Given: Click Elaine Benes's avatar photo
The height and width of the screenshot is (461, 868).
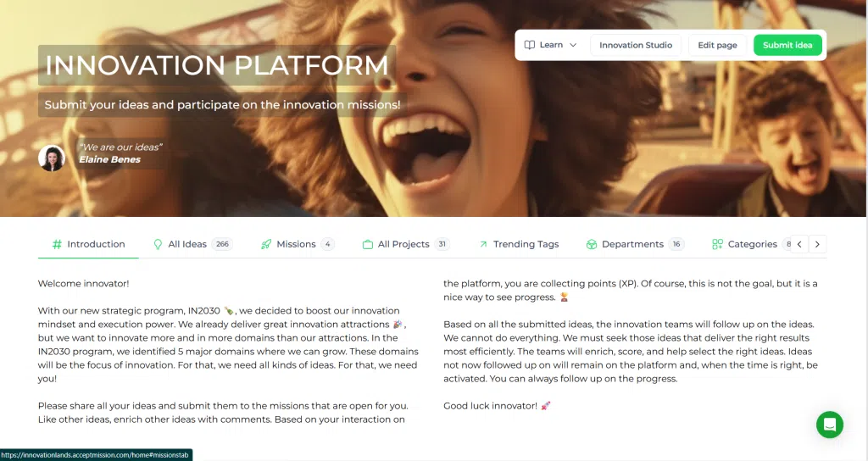Looking at the screenshot, I should [52, 158].
